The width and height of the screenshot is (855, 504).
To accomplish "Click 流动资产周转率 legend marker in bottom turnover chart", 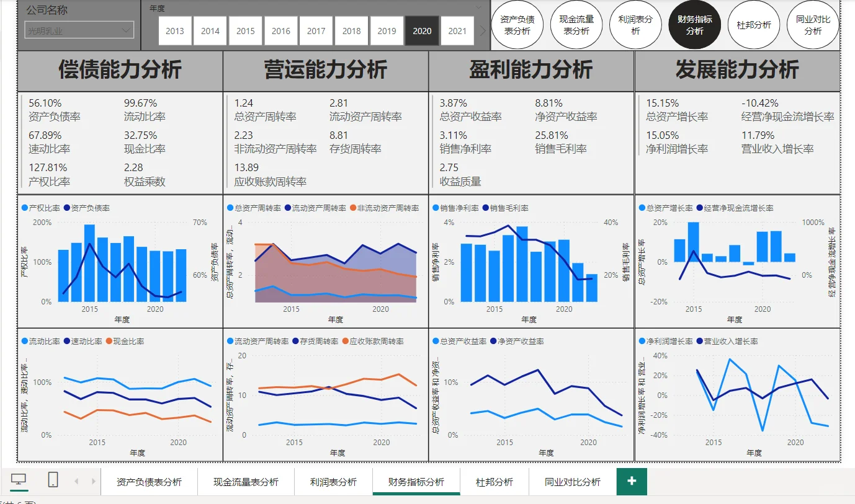I will click(230, 342).
